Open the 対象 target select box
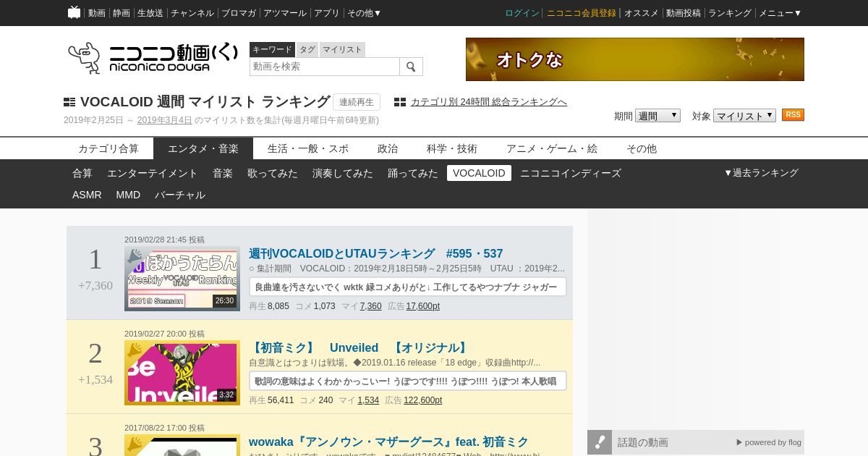The image size is (868, 456). 744,116
